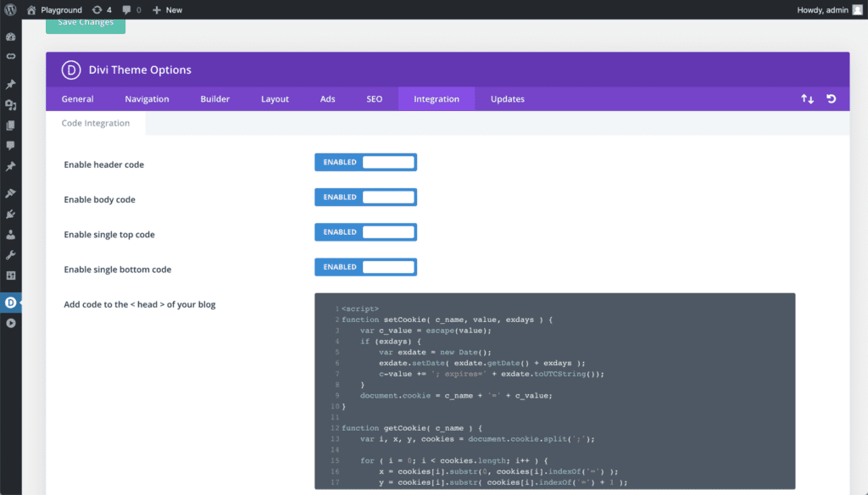
Task: Open the chain link sidebar item
Action: 10,57
